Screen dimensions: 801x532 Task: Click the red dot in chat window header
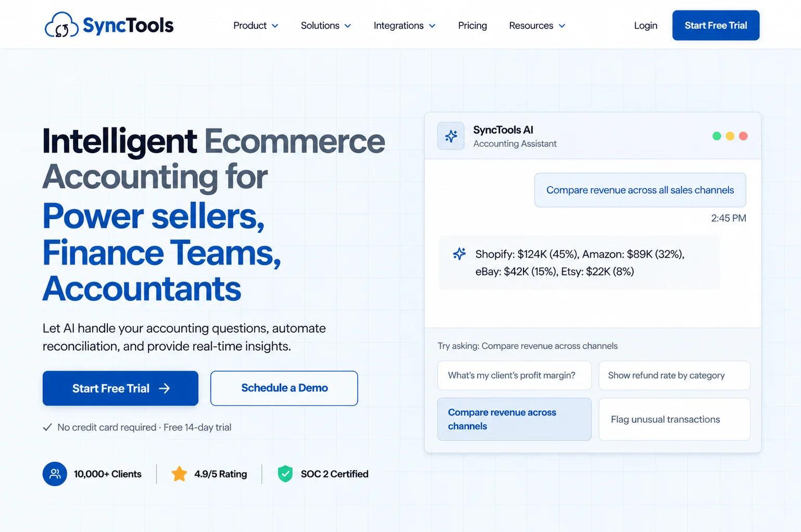(x=743, y=136)
